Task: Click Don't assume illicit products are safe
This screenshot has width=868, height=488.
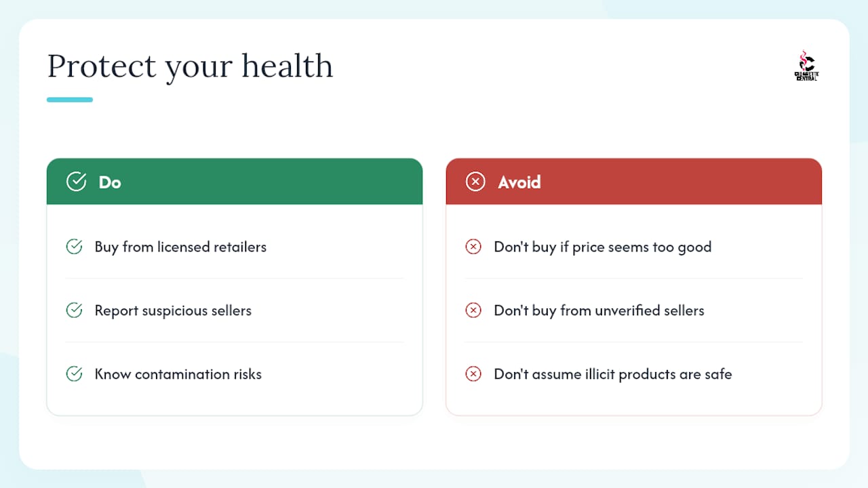Action: pos(613,374)
